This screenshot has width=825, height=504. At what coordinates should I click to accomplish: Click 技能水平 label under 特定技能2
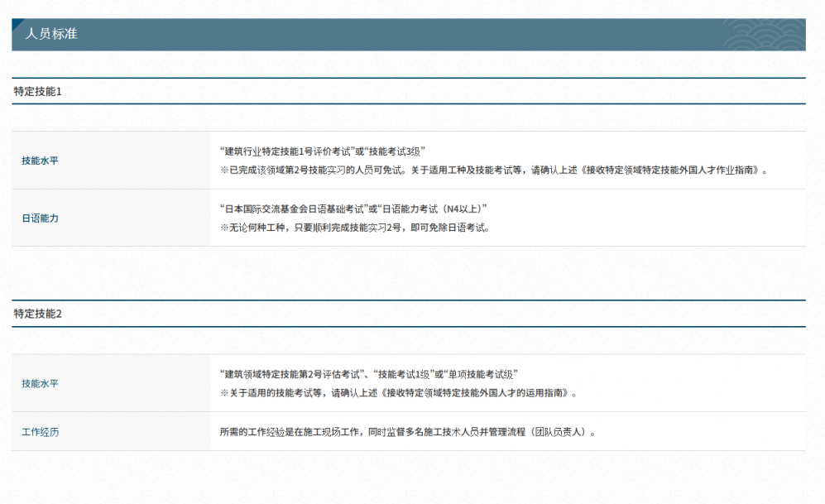click(x=40, y=383)
